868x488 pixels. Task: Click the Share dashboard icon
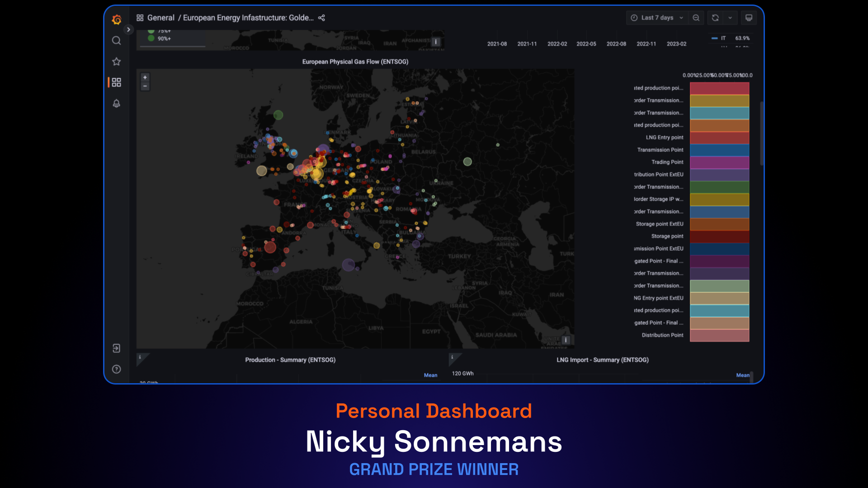pos(321,18)
